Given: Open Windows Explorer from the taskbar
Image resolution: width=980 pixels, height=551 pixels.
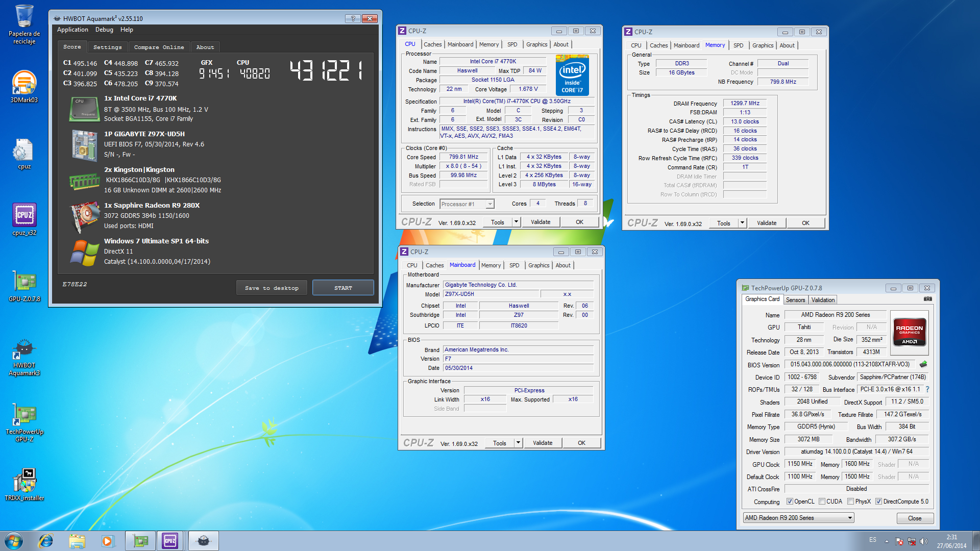Looking at the screenshot, I should [77, 541].
